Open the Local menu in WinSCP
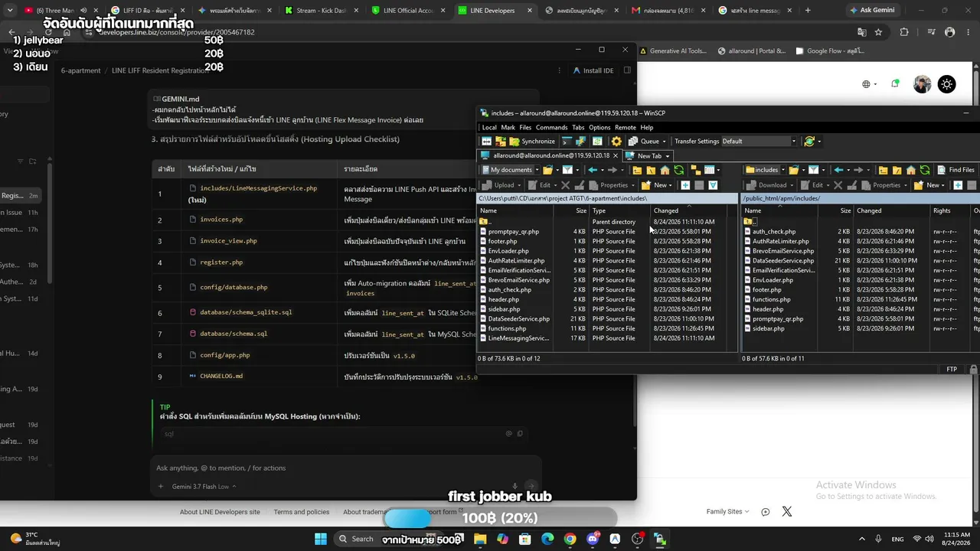Viewport: 980px width, 551px height. point(489,128)
